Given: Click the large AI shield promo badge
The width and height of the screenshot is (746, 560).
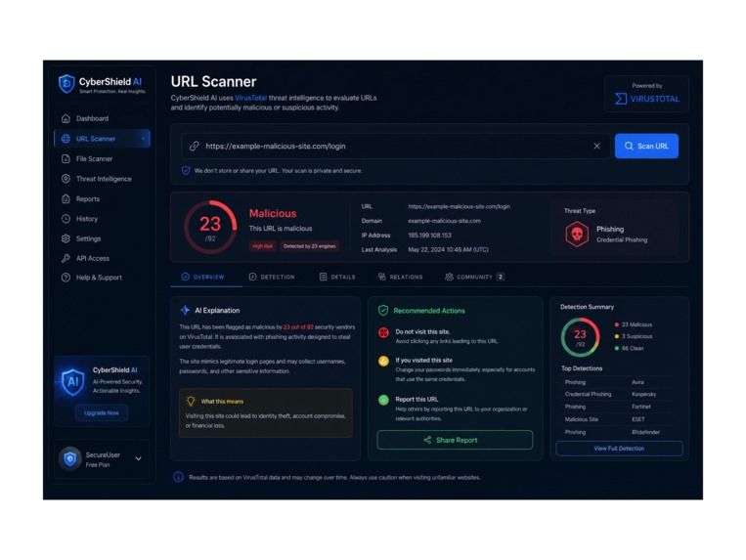Looking at the screenshot, I should (x=72, y=381).
